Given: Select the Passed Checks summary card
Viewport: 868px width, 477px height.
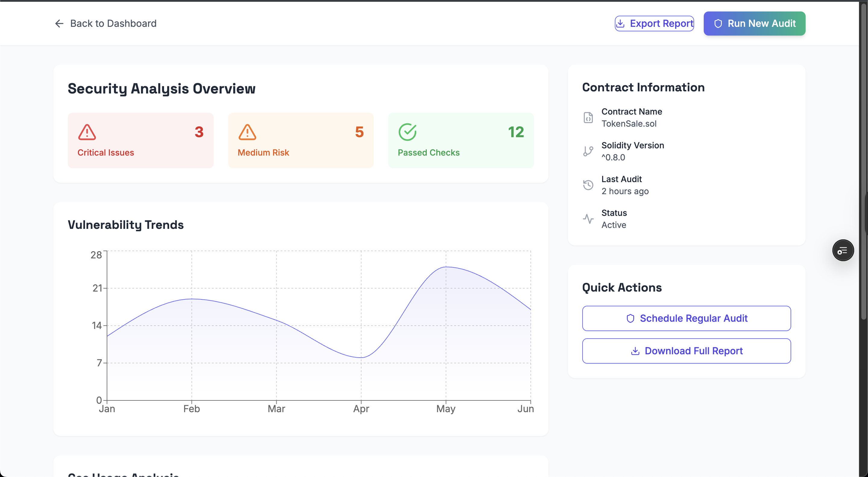Looking at the screenshot, I should (461, 141).
